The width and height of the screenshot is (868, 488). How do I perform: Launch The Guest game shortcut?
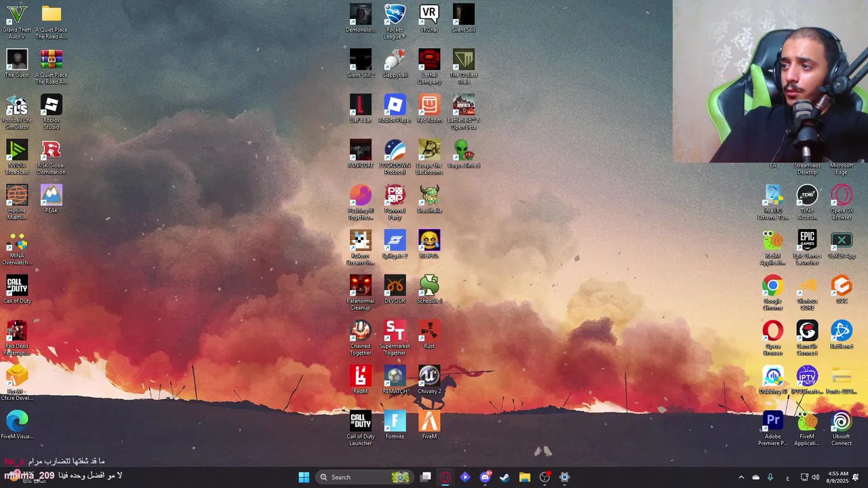click(17, 62)
